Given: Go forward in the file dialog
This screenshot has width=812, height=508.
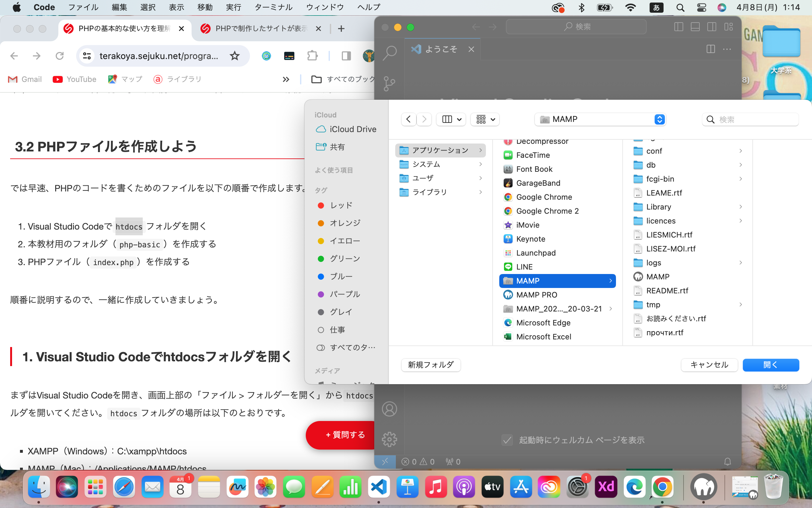Looking at the screenshot, I should 424,119.
